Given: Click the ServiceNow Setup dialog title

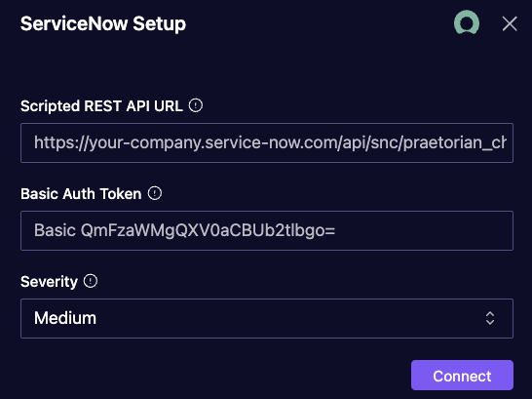Looking at the screenshot, I should pos(103,24).
